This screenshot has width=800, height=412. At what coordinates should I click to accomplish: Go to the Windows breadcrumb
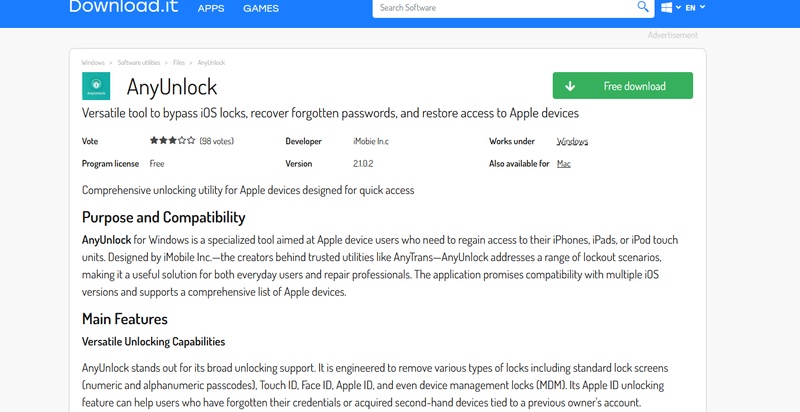point(93,63)
